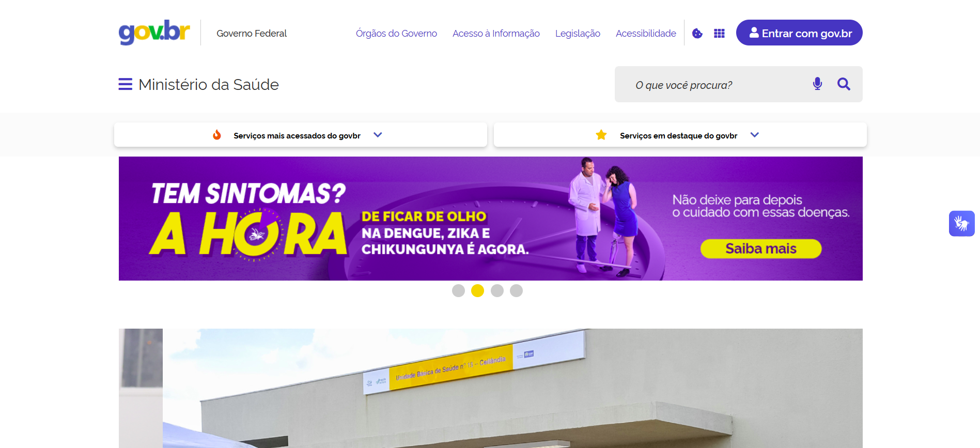This screenshot has height=448, width=980.
Task: Open the systems grid icon
Action: (x=719, y=33)
